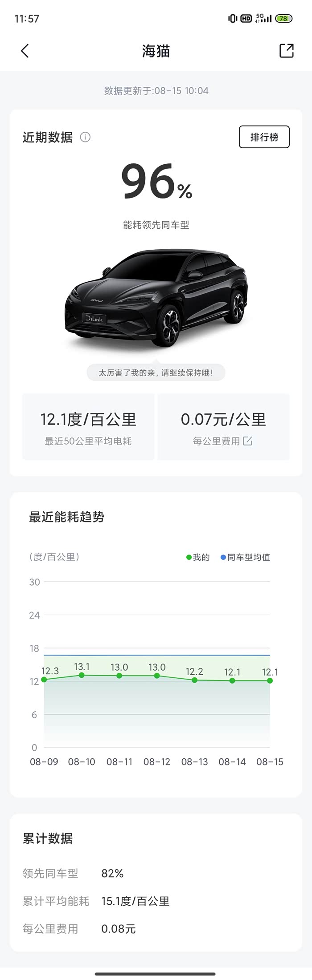312x980 pixels.
Task: Tap the 0.07元/公里 cost card
Action: tap(223, 427)
